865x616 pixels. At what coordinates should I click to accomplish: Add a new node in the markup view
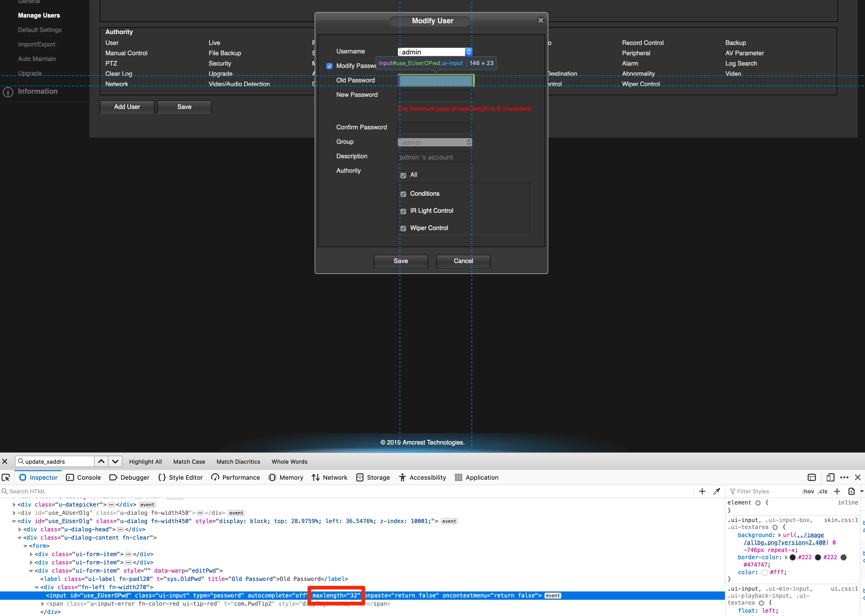pos(702,491)
